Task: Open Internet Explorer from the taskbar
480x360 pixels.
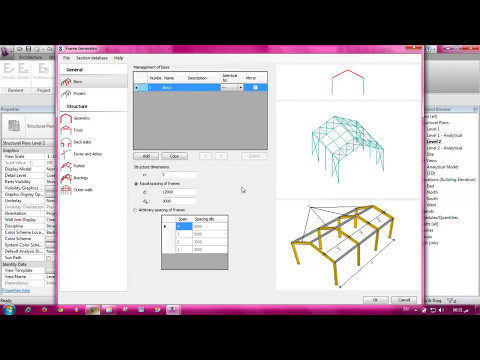Action: [x=28, y=310]
